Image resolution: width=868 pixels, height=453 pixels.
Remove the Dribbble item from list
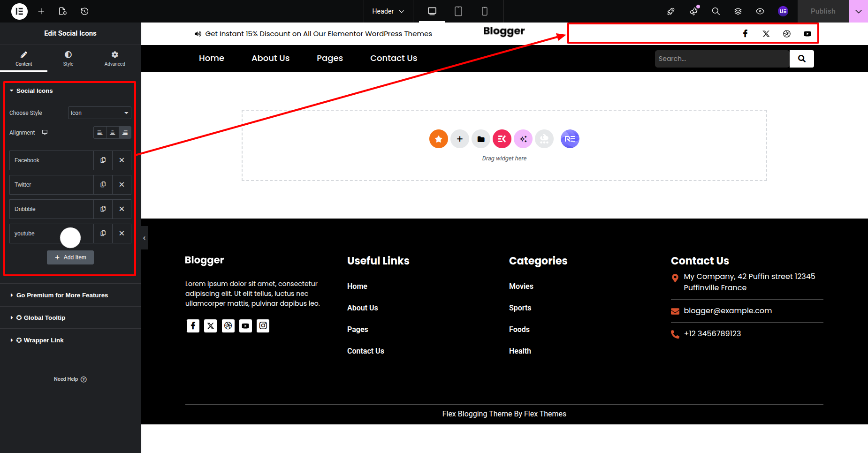tap(122, 209)
